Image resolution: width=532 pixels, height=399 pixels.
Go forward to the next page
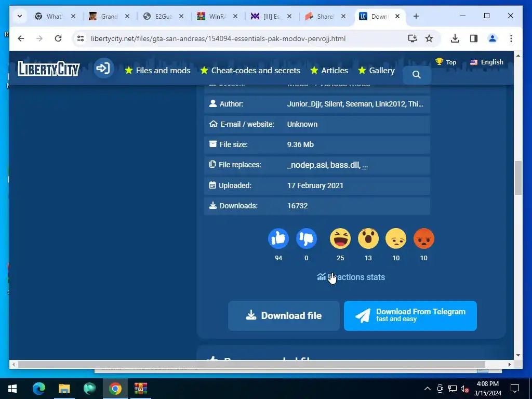click(39, 38)
